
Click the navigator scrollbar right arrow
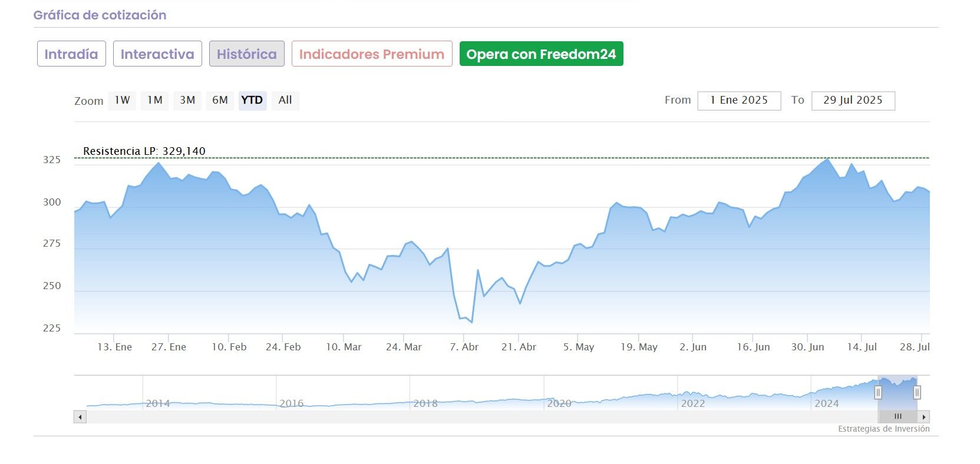tap(924, 417)
